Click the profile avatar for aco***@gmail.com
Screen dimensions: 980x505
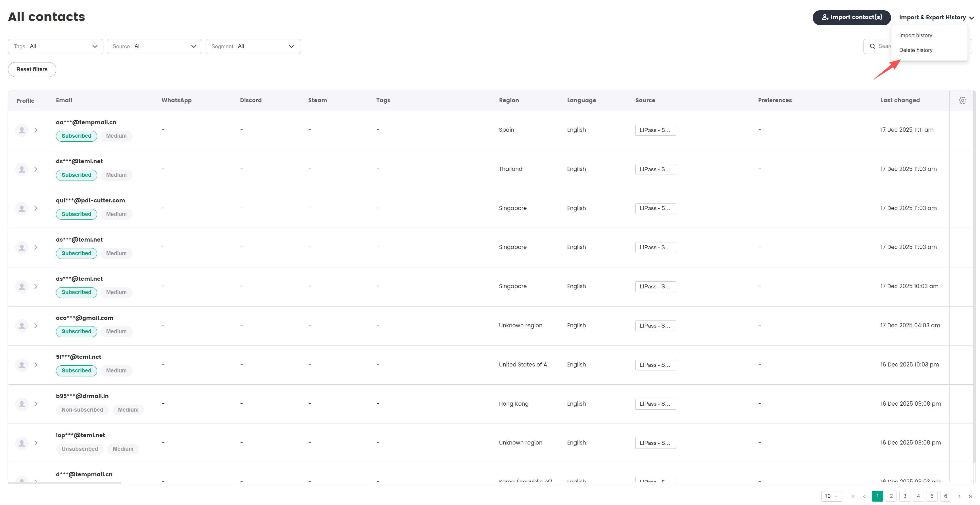point(22,326)
